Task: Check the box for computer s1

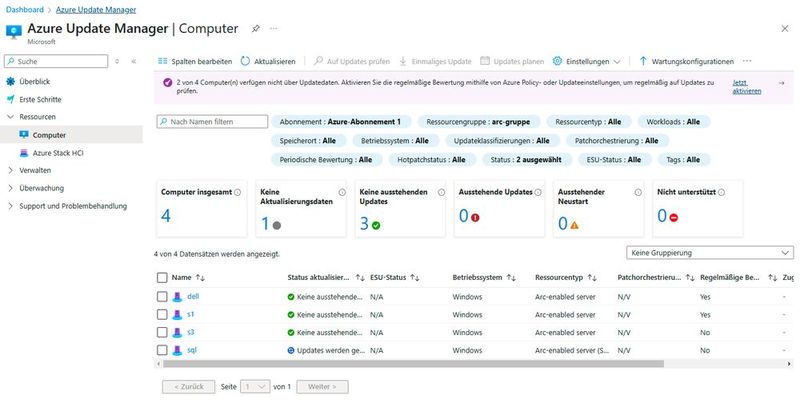Action: [162, 315]
